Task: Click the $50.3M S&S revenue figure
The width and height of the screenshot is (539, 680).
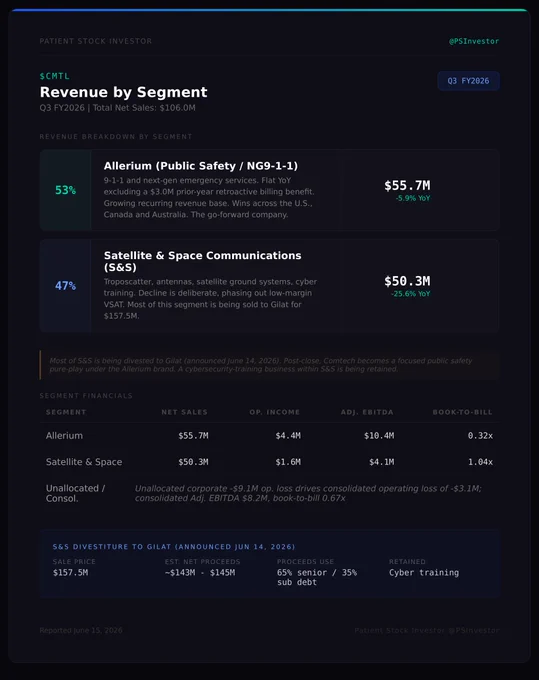Action: (x=407, y=281)
